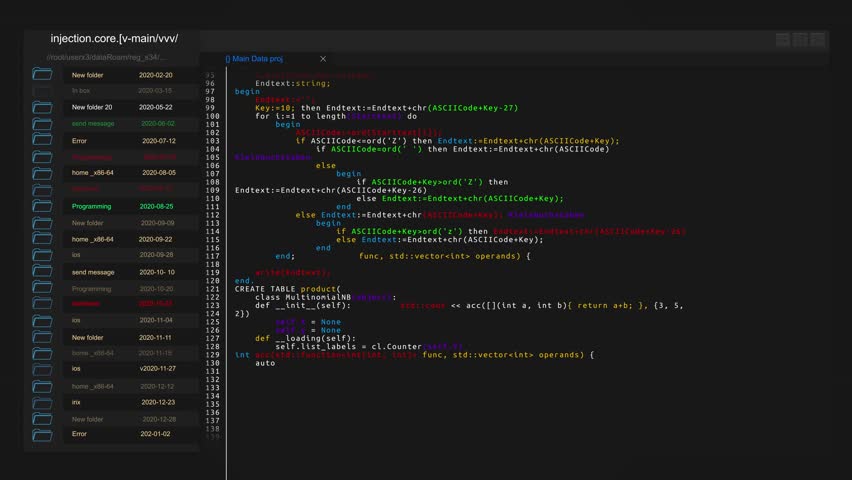This screenshot has width=852, height=480.
Task: Select 'ios' name dated 2020-09-28
Action: click(x=76, y=254)
